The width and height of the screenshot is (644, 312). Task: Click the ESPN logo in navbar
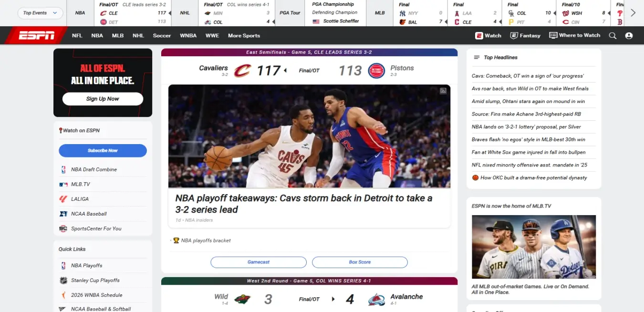coord(36,35)
